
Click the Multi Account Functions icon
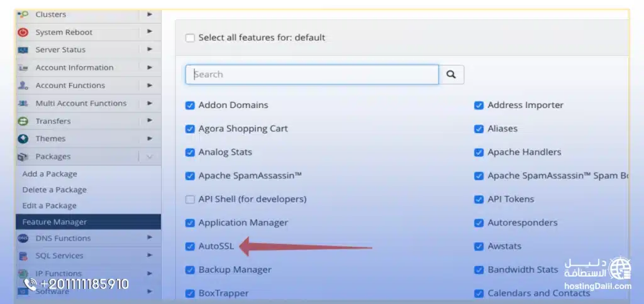[23, 103]
